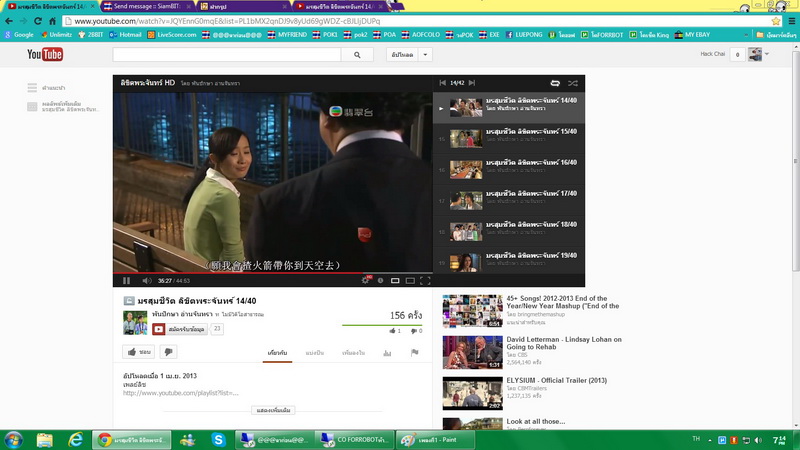Reload the page
The image size is (800, 450).
[x=38, y=21]
